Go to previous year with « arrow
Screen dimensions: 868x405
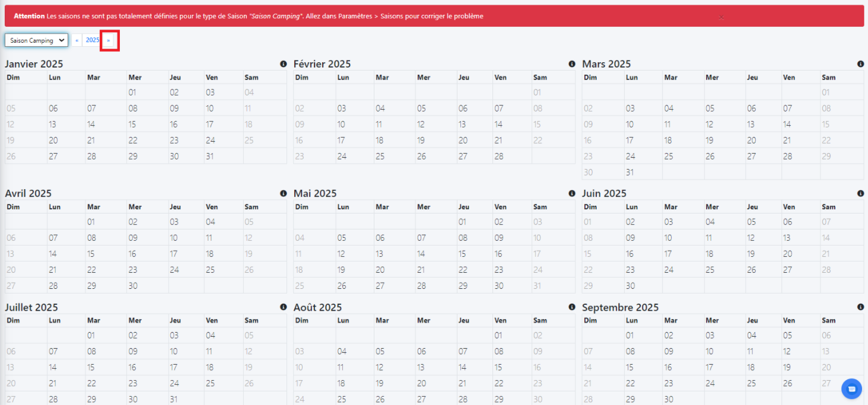77,40
